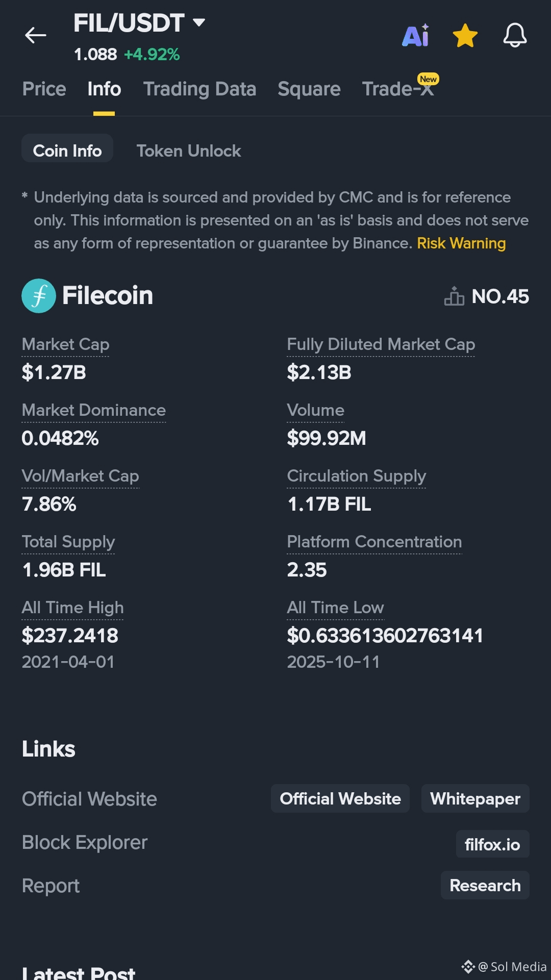Tap the back arrow icon
Viewport: 551px width, 980px height.
[36, 35]
